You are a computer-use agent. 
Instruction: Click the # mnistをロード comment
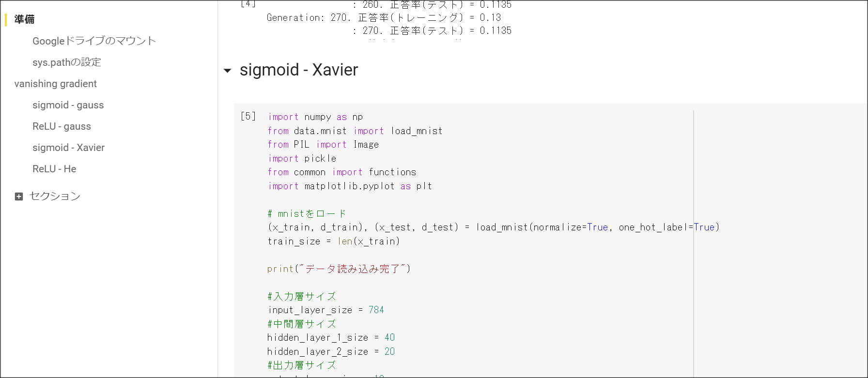coord(307,213)
